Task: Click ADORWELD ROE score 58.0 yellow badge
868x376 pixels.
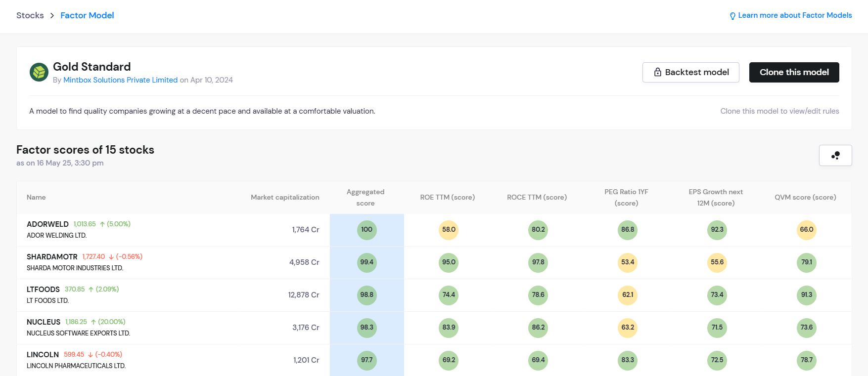Action: [449, 230]
